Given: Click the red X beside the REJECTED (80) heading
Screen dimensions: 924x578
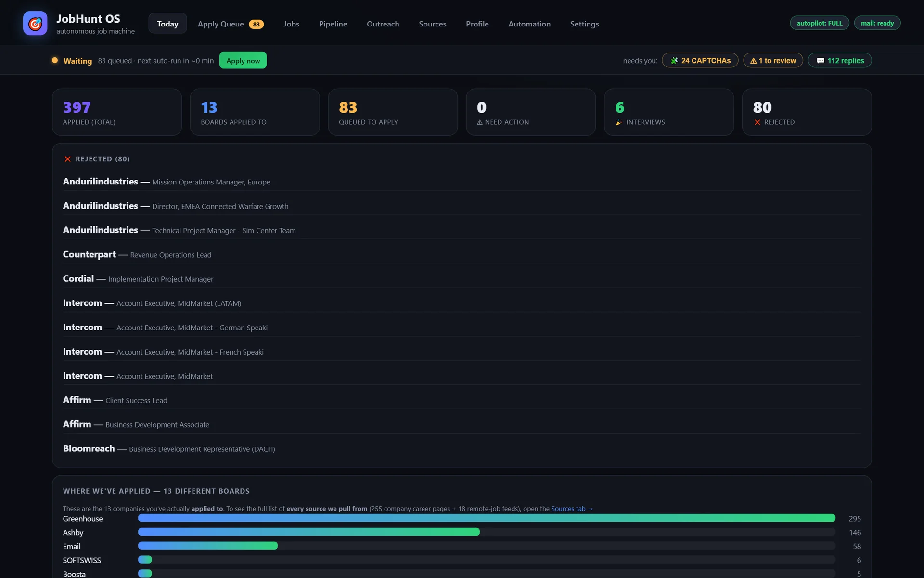Looking at the screenshot, I should click(x=68, y=159).
